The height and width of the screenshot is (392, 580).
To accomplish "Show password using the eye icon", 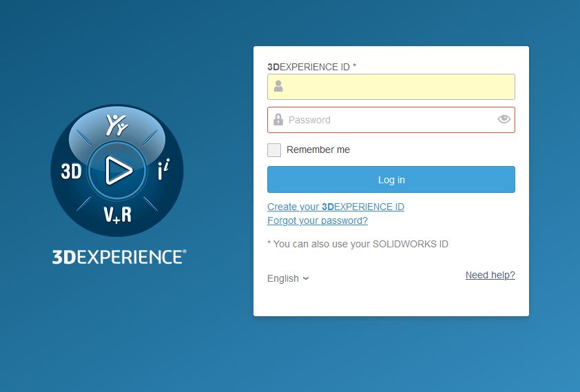I will 504,119.
